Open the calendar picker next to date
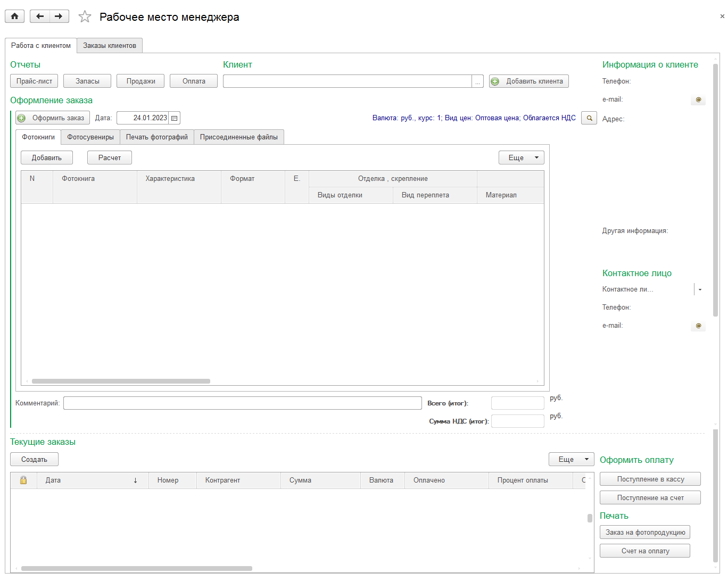The image size is (728, 581). pyautogui.click(x=174, y=118)
